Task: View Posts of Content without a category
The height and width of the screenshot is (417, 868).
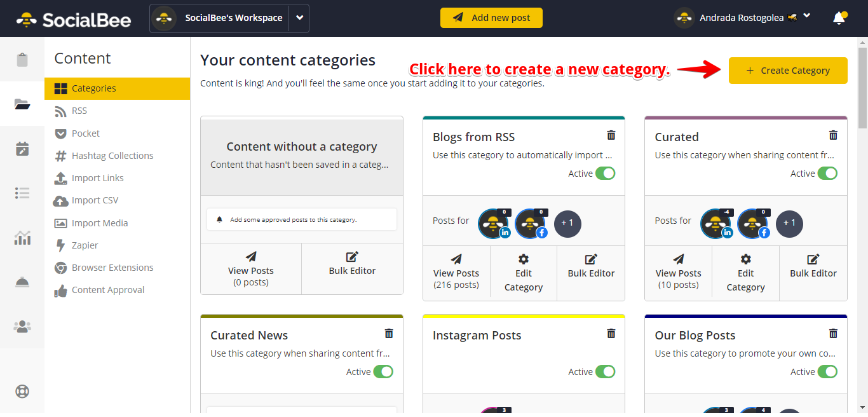Action: (251, 269)
